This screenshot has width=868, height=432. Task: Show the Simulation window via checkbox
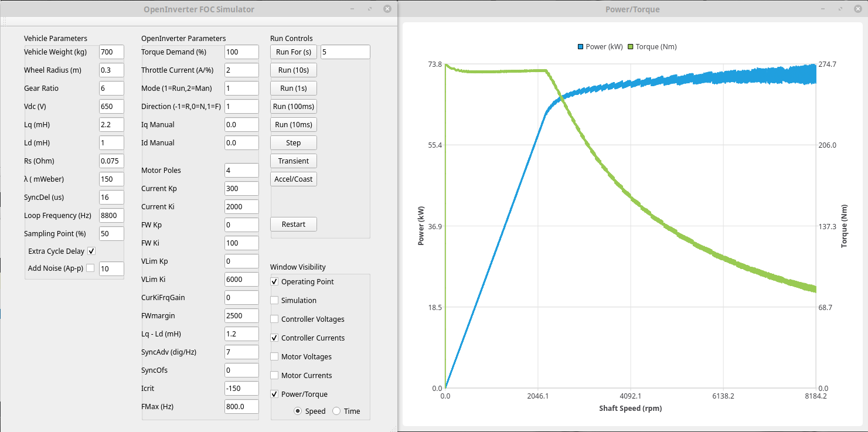coord(274,300)
